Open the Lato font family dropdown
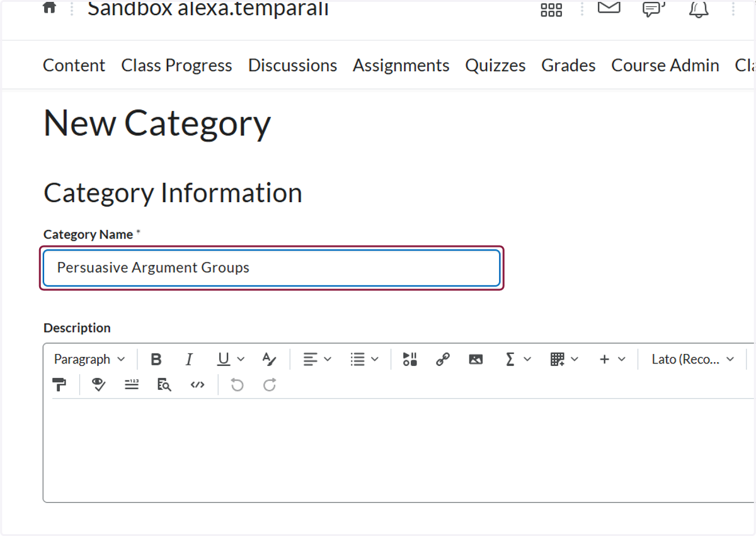The height and width of the screenshot is (536, 756). click(x=693, y=360)
